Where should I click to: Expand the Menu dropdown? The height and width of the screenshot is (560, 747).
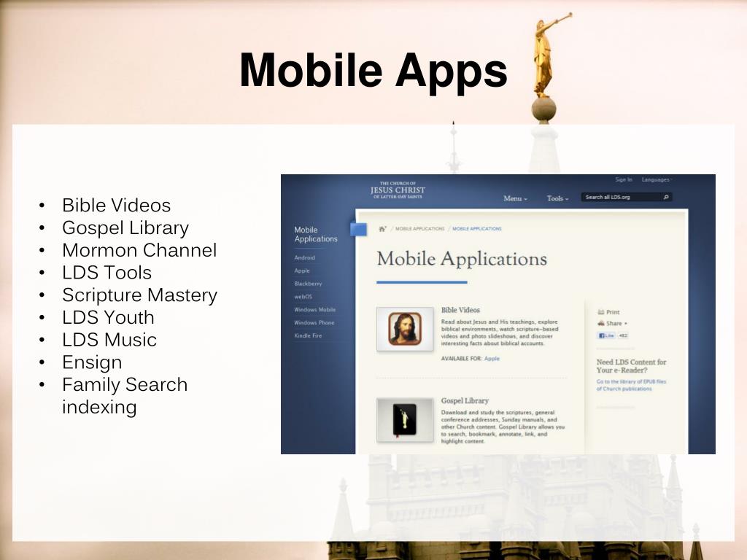(x=515, y=198)
